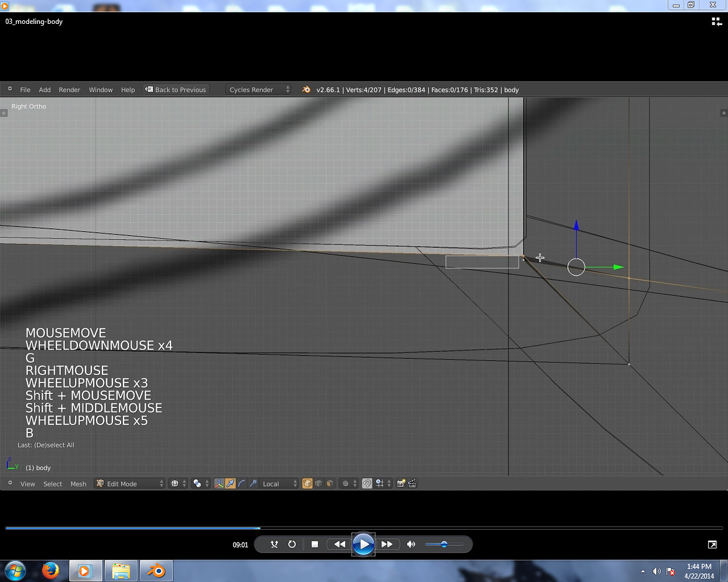
Task: Open viewport shading dropdown
Action: (x=178, y=484)
